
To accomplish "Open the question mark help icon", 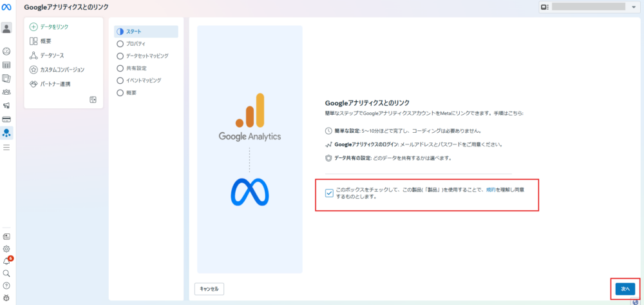I will click(x=6, y=285).
